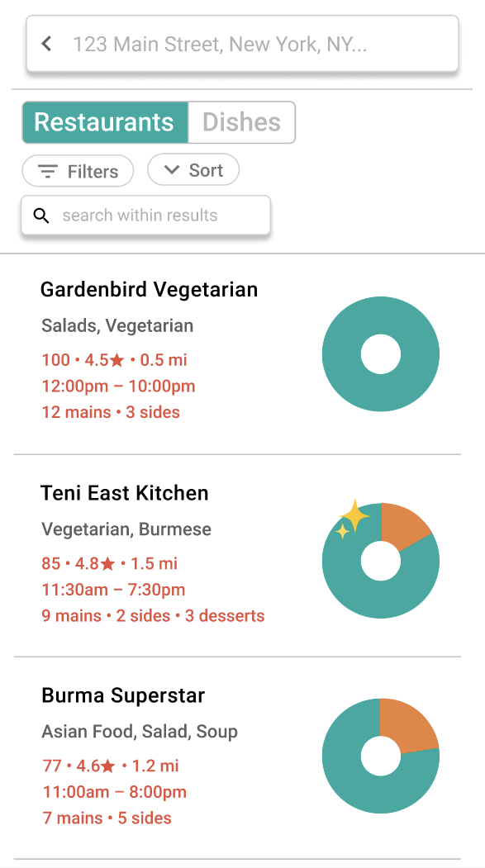The width and height of the screenshot is (485, 868).
Task: Click Gardenbird Vegetarian's full teal donut chart
Action: [x=381, y=354]
